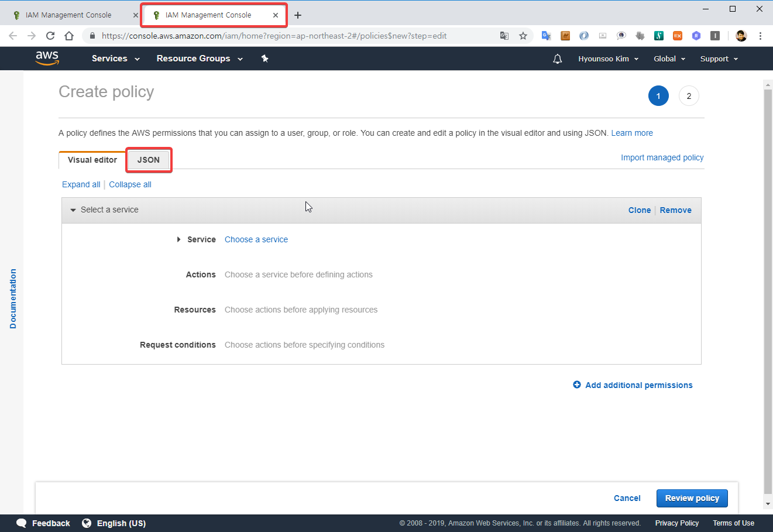Click the orange EX extension icon
Image resolution: width=773 pixels, height=532 pixels.
pyautogui.click(x=678, y=36)
